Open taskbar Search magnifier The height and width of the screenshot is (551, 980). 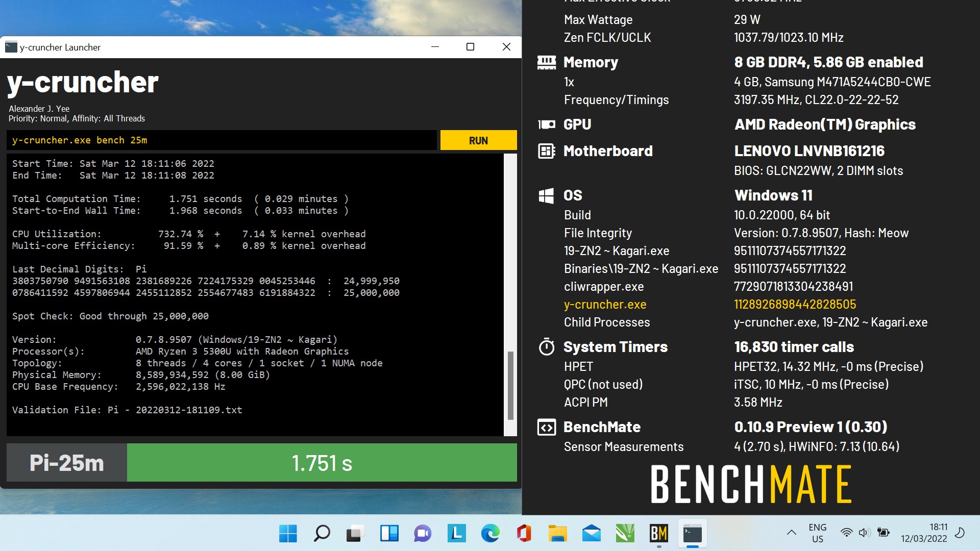[322, 534]
